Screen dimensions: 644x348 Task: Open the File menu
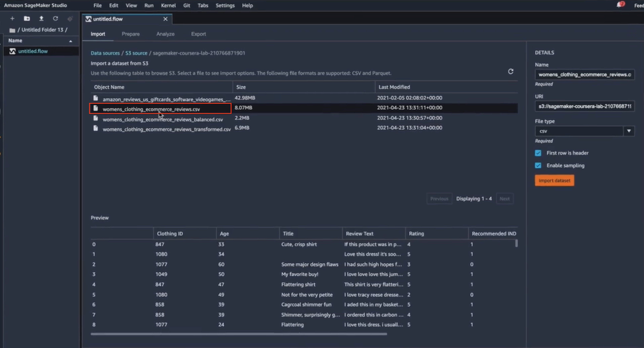(98, 6)
